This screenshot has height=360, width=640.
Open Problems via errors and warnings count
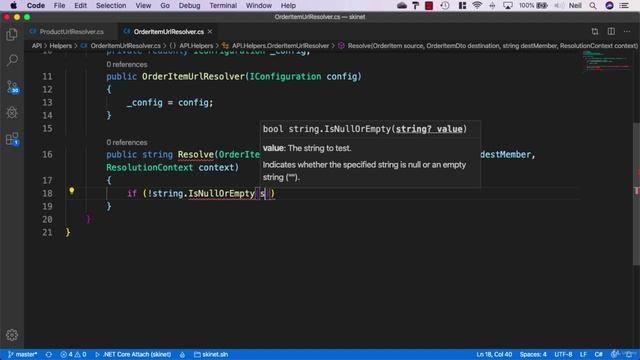(x=73, y=354)
